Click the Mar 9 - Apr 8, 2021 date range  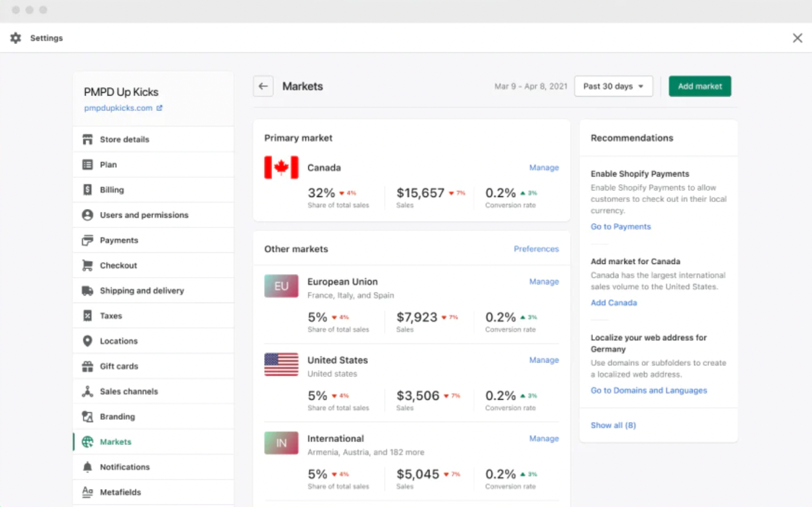[x=531, y=86]
